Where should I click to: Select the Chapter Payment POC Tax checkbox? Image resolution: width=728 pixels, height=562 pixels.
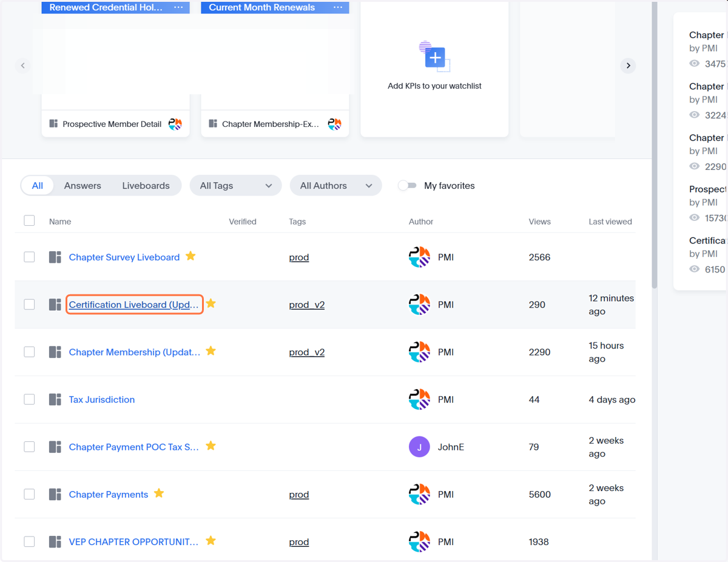(29, 447)
